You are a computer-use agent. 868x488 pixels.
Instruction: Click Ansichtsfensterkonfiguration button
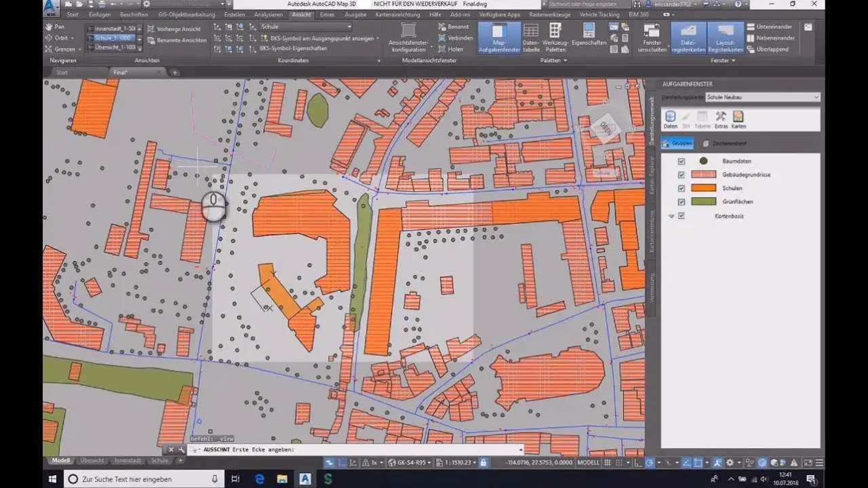[408, 38]
